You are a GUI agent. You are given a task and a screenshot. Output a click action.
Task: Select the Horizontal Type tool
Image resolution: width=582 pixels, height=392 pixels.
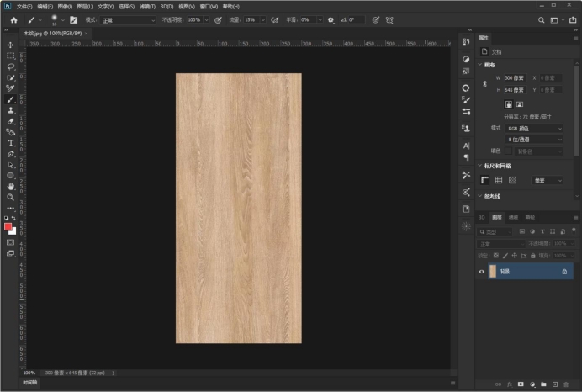pyautogui.click(x=10, y=143)
